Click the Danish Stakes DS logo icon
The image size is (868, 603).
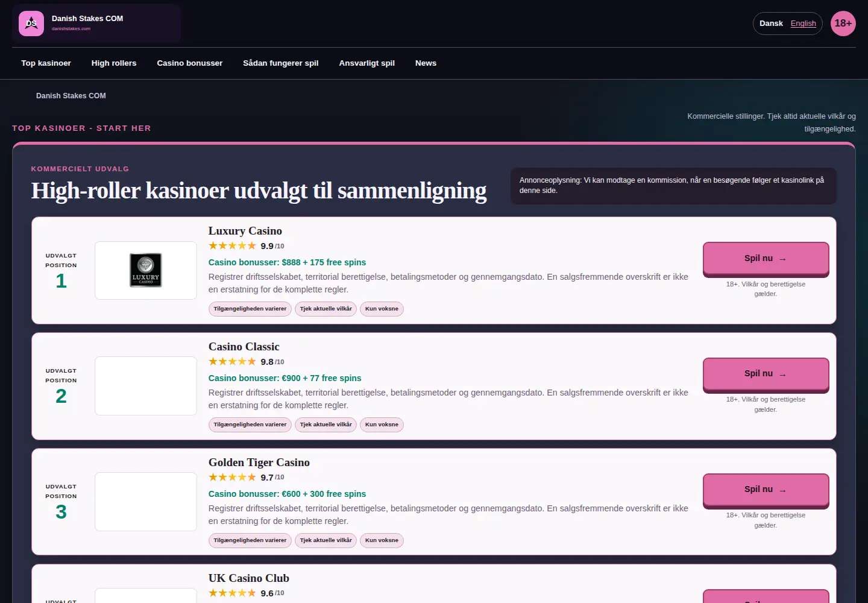click(x=31, y=24)
